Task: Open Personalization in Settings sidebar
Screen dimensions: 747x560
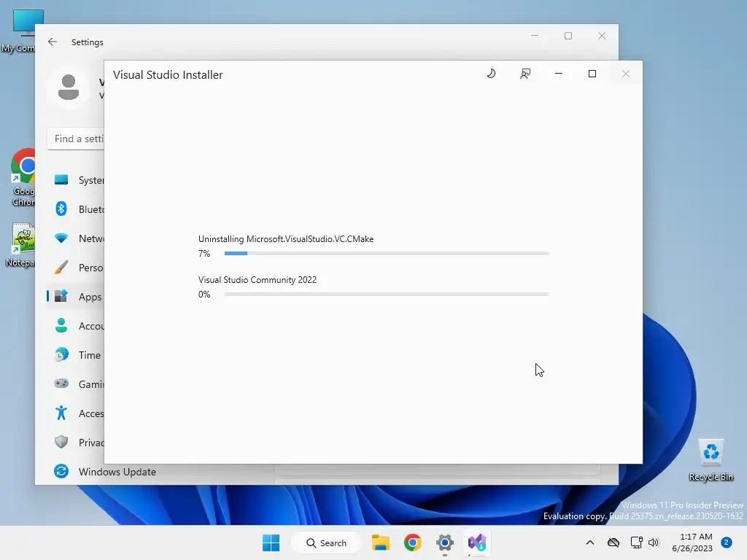Action: click(x=76, y=268)
